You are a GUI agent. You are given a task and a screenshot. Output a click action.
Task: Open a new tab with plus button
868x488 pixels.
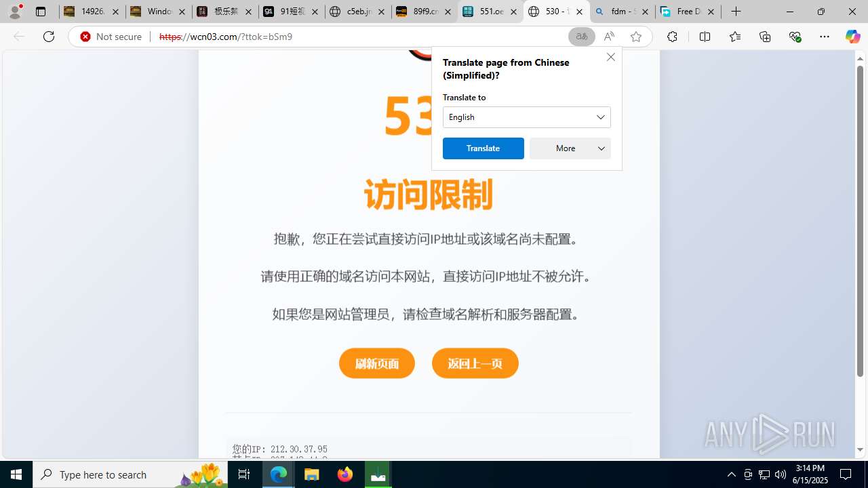(x=736, y=12)
